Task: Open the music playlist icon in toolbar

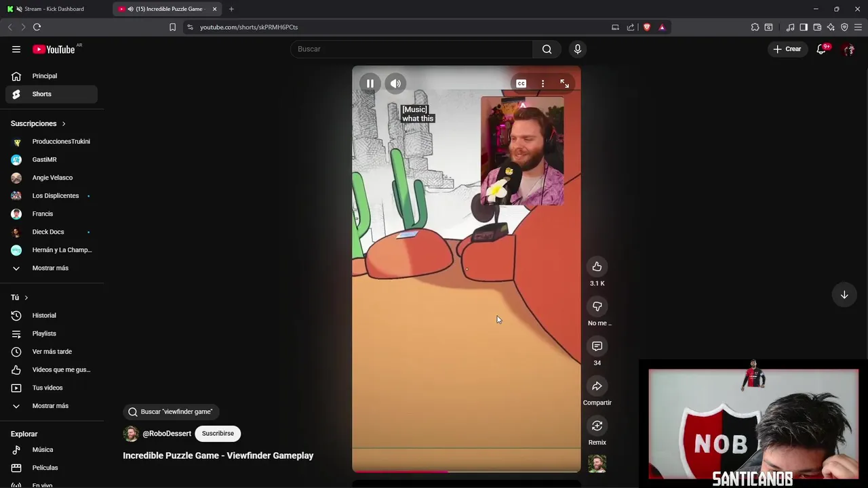Action: pyautogui.click(x=790, y=27)
